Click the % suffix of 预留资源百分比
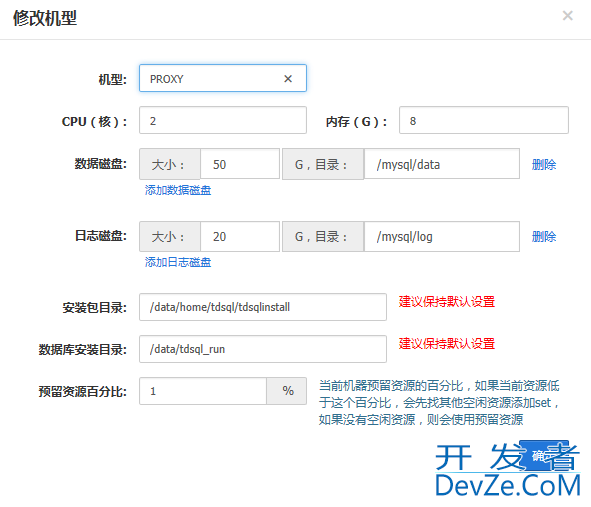591x507 pixels. pos(288,391)
